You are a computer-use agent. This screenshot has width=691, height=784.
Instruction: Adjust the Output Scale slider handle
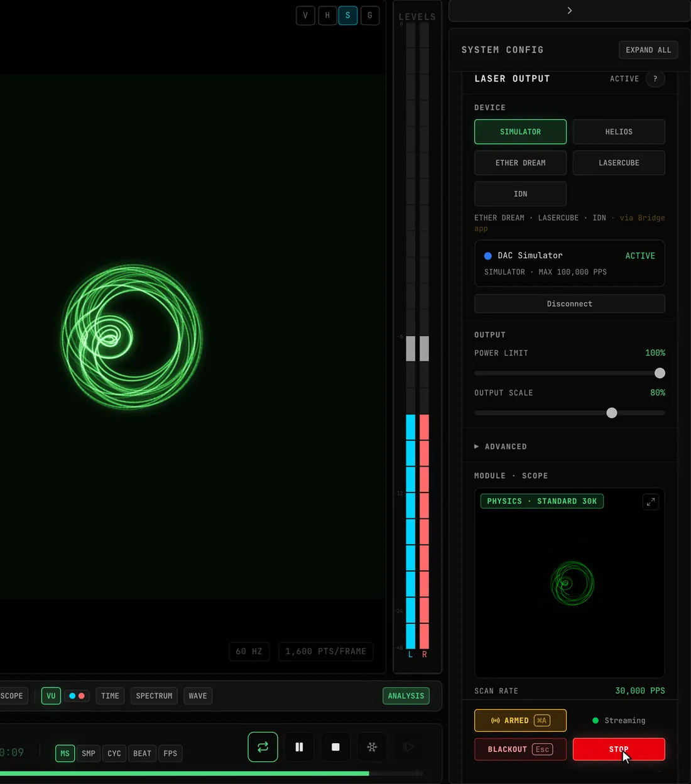pos(612,413)
